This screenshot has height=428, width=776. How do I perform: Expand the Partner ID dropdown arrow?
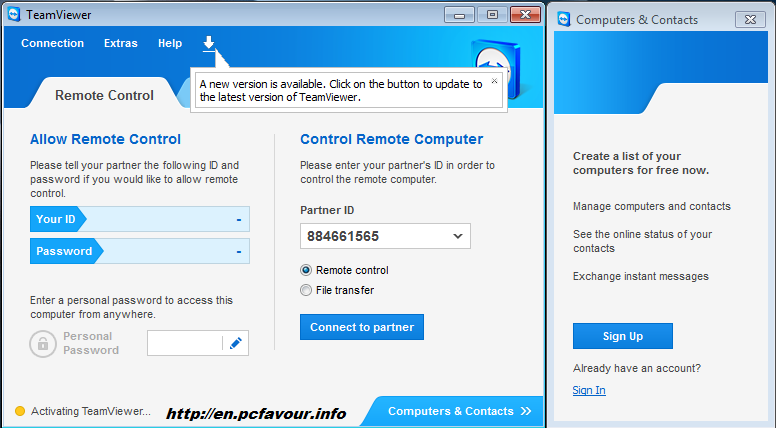pos(458,236)
